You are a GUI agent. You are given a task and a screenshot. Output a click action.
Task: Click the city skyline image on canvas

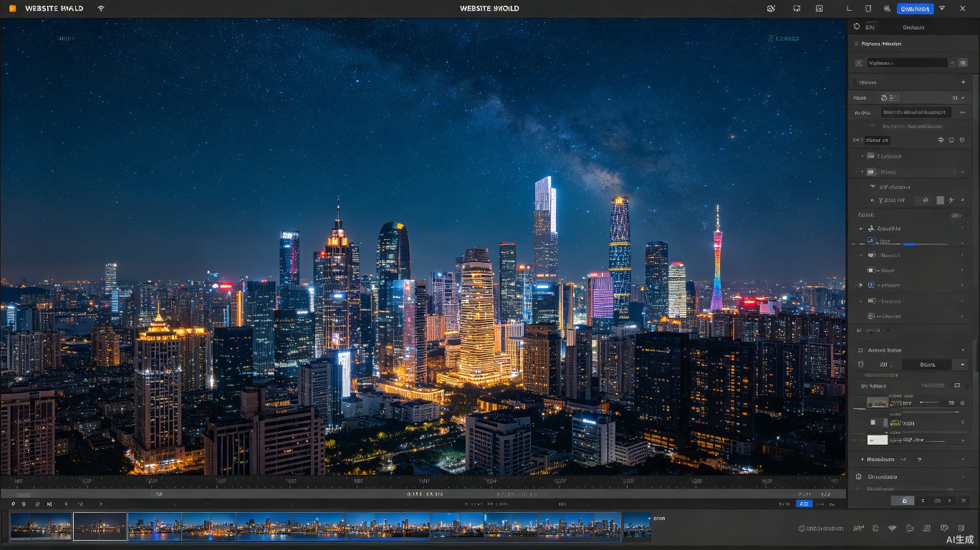click(423, 247)
